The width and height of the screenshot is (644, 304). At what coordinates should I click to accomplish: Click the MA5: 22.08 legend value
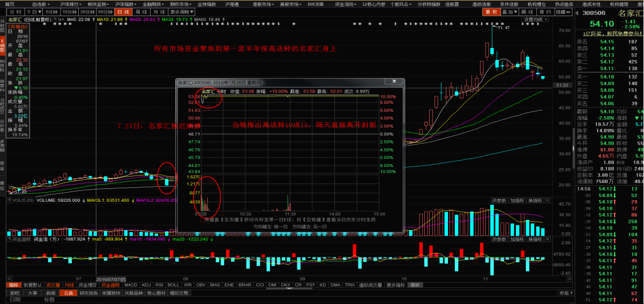pyautogui.click(x=78, y=20)
